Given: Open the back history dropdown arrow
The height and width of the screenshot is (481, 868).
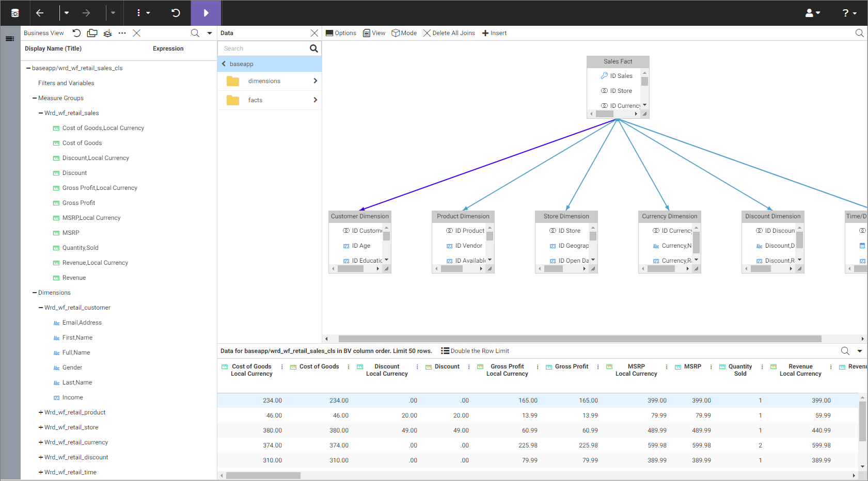Looking at the screenshot, I should [67, 13].
